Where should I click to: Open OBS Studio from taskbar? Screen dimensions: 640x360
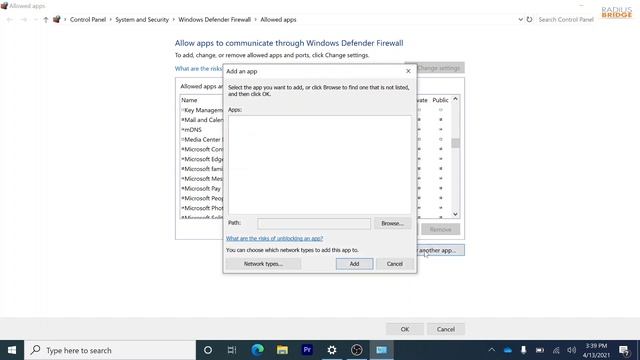click(x=357, y=350)
